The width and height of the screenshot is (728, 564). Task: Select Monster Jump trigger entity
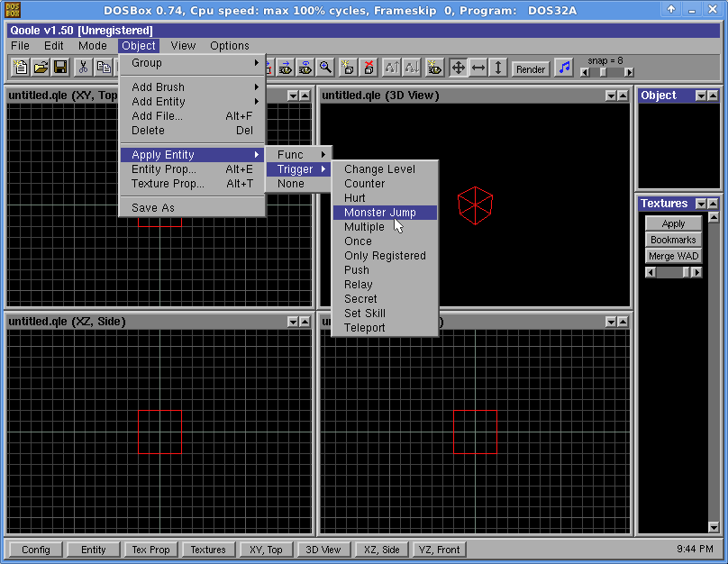(x=385, y=212)
